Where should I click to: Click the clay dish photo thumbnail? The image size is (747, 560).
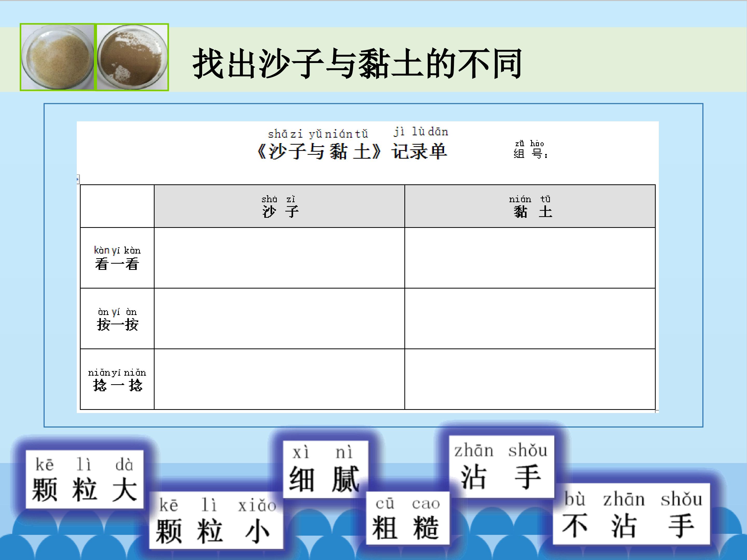[132, 57]
